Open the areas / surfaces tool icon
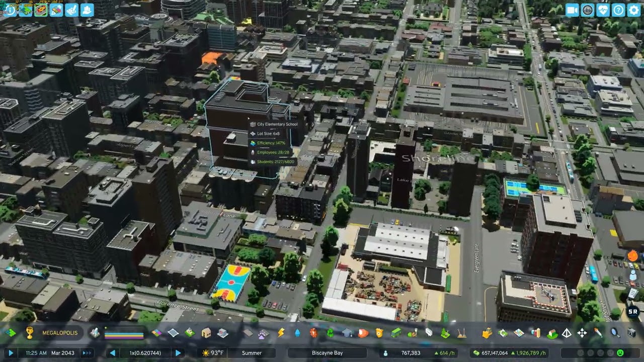Screen dimensions: 644x362 point(173,333)
